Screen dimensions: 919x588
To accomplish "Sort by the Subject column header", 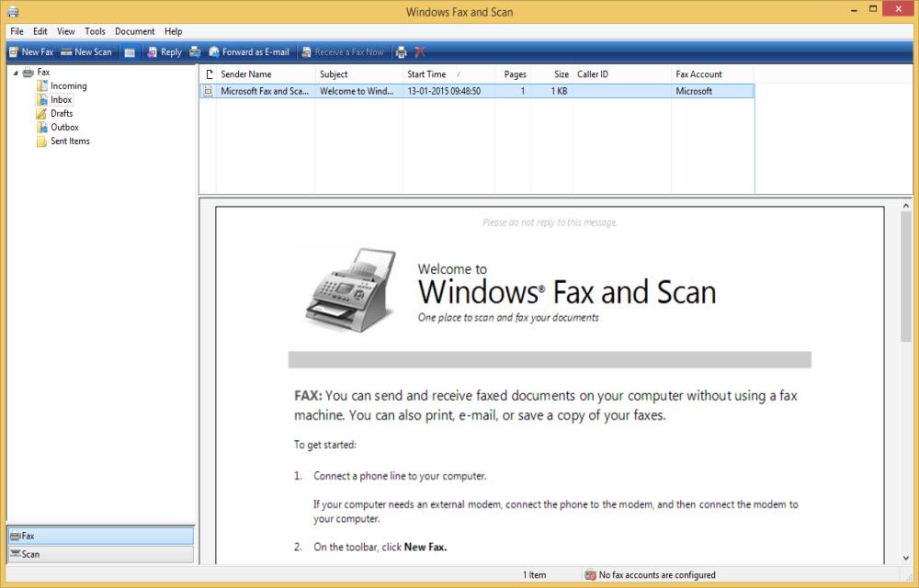I will point(358,74).
